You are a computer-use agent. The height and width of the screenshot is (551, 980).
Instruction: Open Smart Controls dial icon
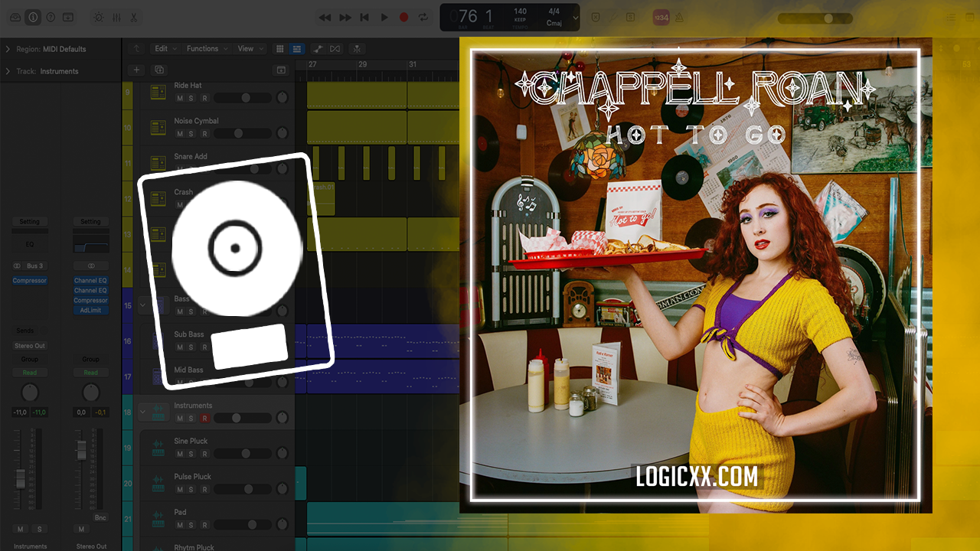coord(98,17)
